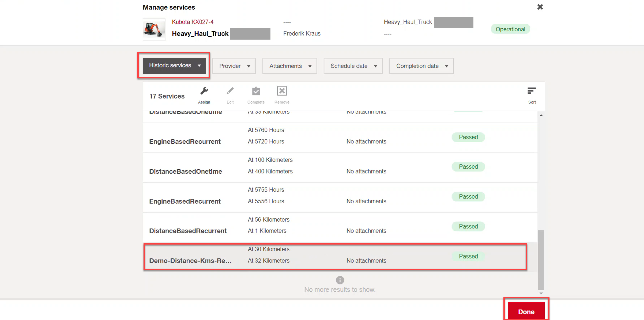Close the Manage services dialog

[540, 7]
